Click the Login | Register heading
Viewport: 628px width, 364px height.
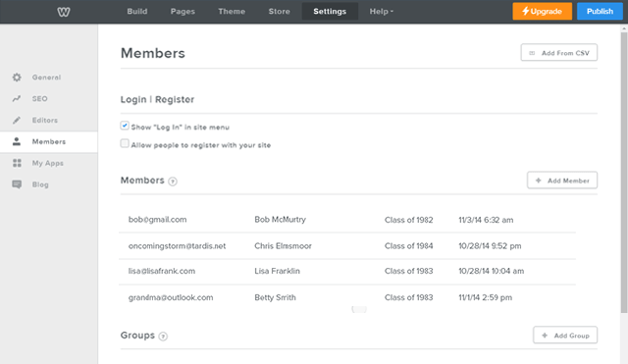pyautogui.click(x=157, y=100)
